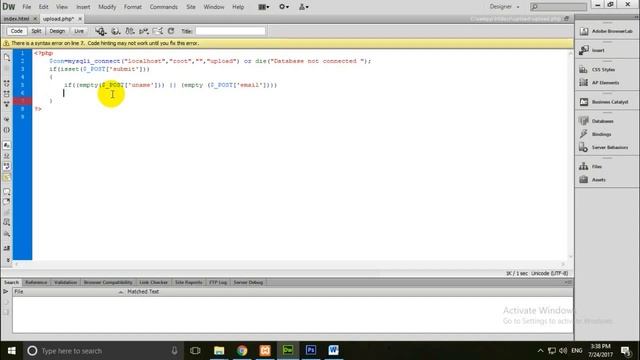
Task: Open the CSS Styles panel
Action: point(597,70)
